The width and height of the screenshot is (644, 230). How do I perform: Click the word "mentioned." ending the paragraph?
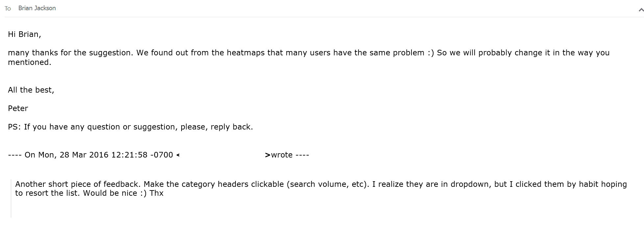(30, 62)
